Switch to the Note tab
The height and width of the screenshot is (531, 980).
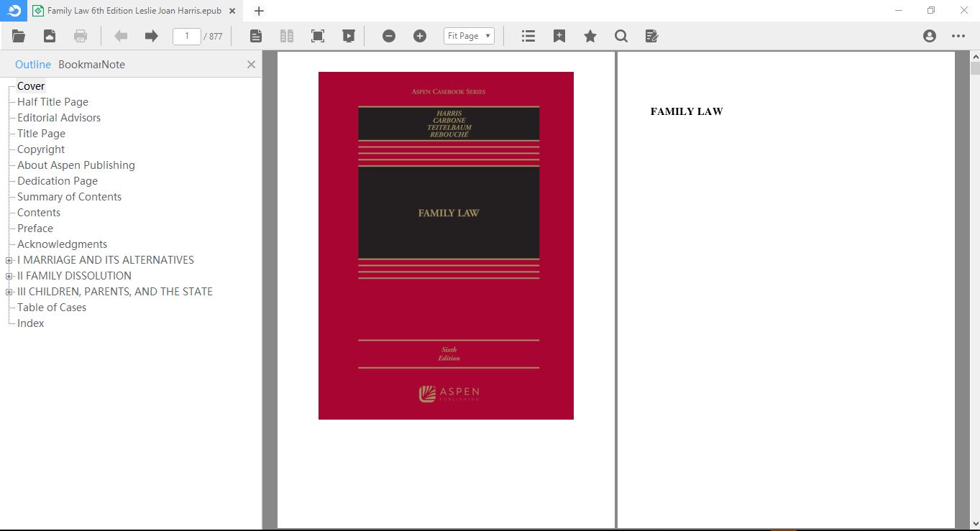coord(113,65)
